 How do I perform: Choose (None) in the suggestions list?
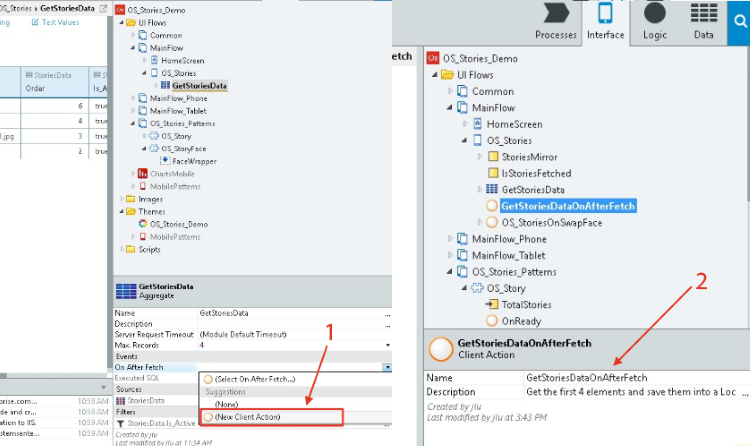[x=227, y=404]
